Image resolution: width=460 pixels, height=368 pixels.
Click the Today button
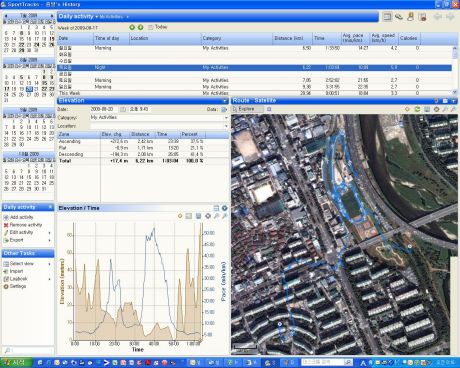[x=157, y=27]
